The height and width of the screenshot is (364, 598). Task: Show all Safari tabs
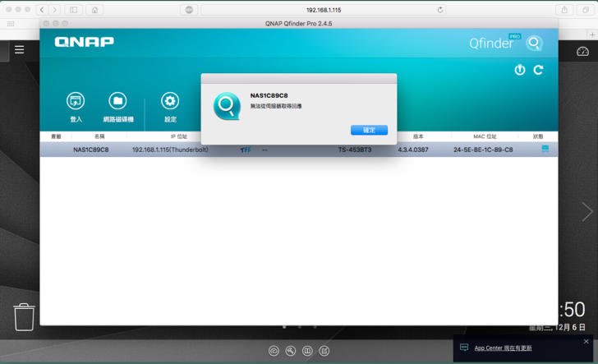586,10
